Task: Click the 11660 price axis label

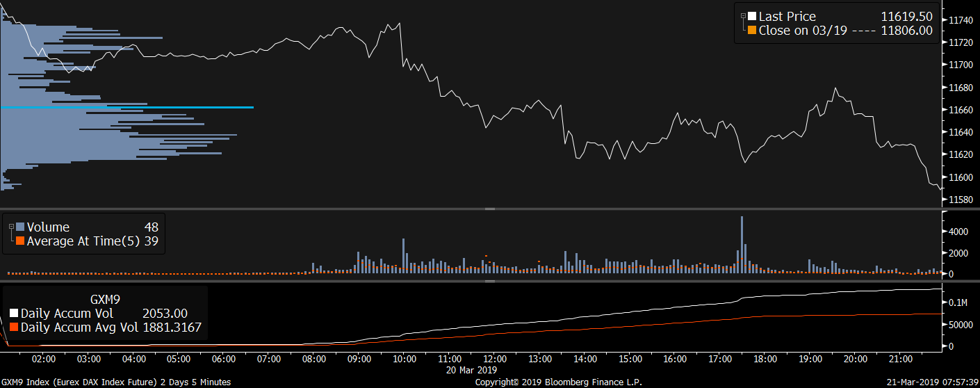Action: point(961,110)
